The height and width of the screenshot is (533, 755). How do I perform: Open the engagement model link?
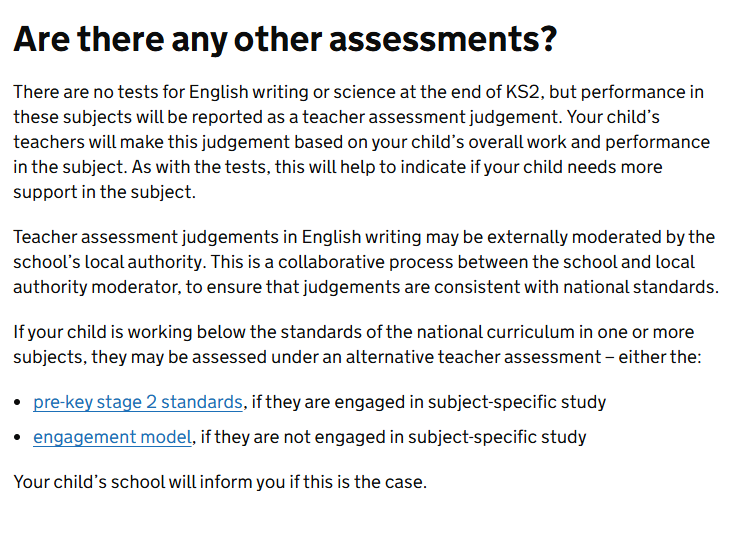click(x=112, y=437)
